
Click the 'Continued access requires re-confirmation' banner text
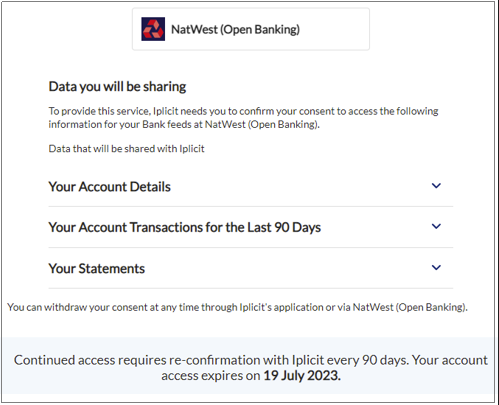click(x=251, y=368)
